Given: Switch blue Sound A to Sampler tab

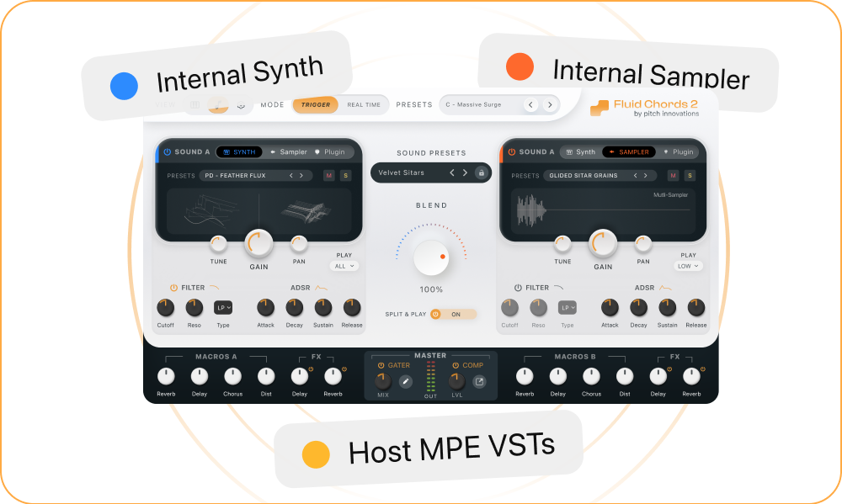Looking at the screenshot, I should click(288, 152).
